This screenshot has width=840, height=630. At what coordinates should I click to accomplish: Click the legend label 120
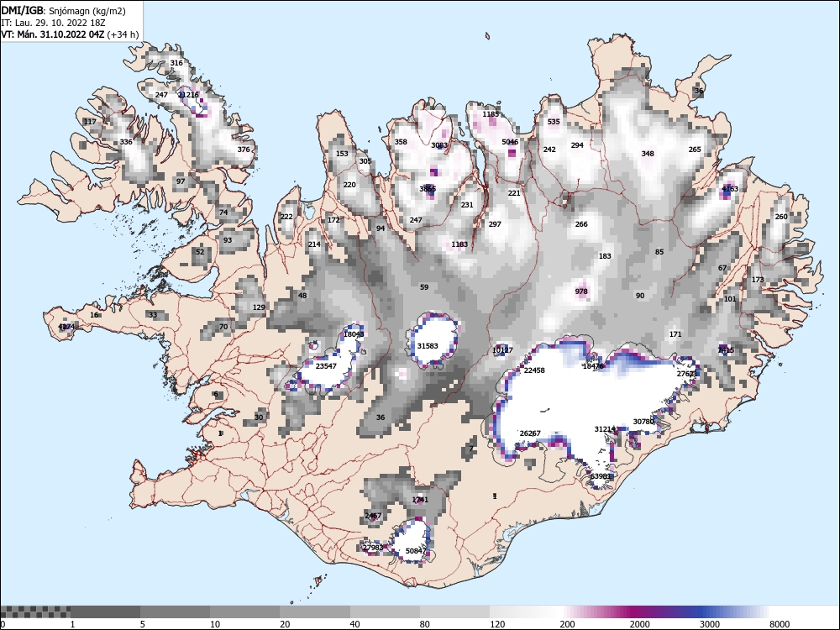click(497, 623)
